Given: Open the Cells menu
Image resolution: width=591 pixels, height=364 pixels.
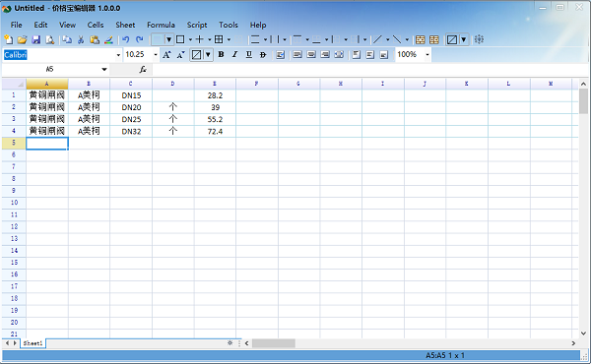Looking at the screenshot, I should tap(96, 25).
